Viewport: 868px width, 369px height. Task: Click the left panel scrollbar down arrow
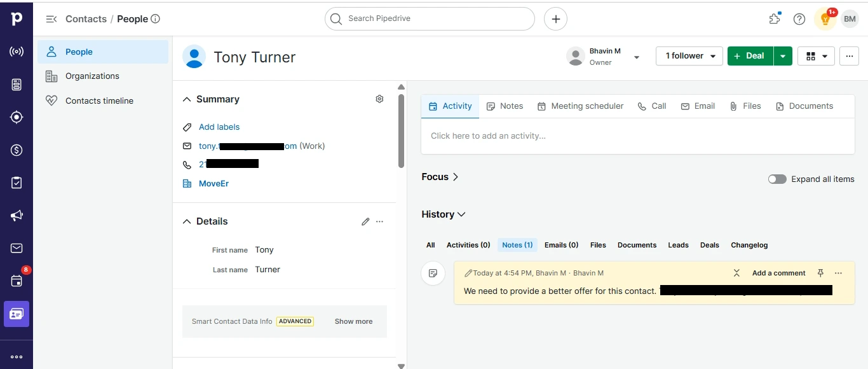click(x=401, y=366)
